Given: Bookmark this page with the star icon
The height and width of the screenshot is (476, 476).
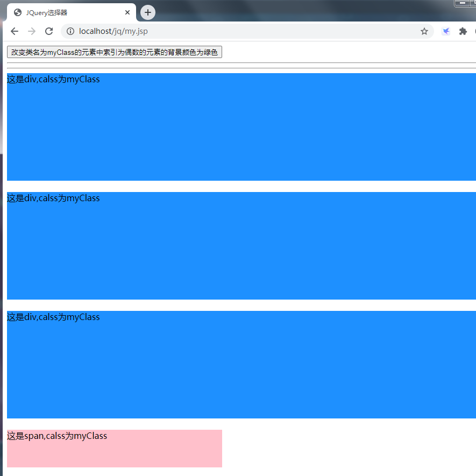Looking at the screenshot, I should tap(424, 31).
